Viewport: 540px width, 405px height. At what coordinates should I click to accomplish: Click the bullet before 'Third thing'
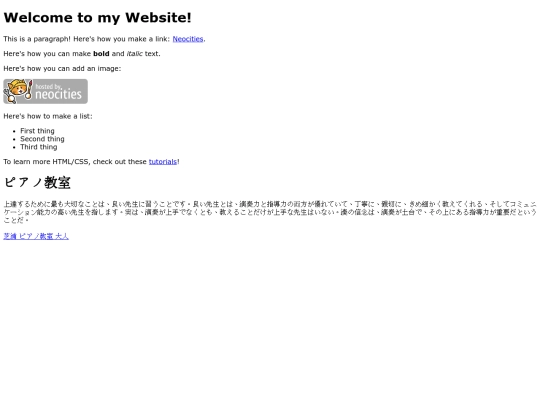point(14,147)
